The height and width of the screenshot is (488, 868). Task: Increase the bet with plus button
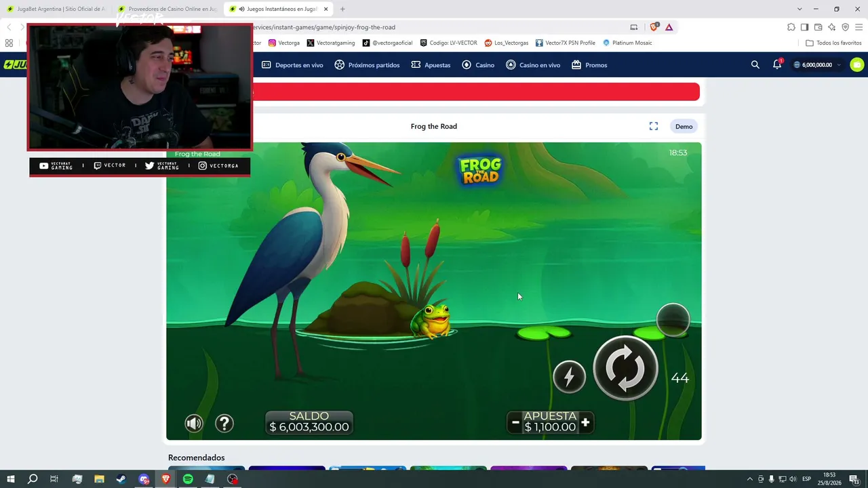585,423
